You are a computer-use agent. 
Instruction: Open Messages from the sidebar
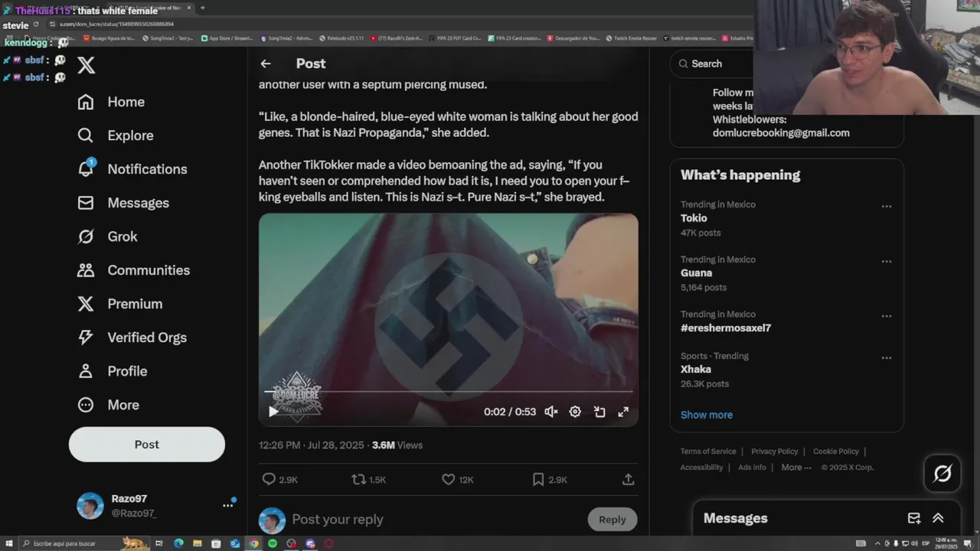[x=123, y=203]
